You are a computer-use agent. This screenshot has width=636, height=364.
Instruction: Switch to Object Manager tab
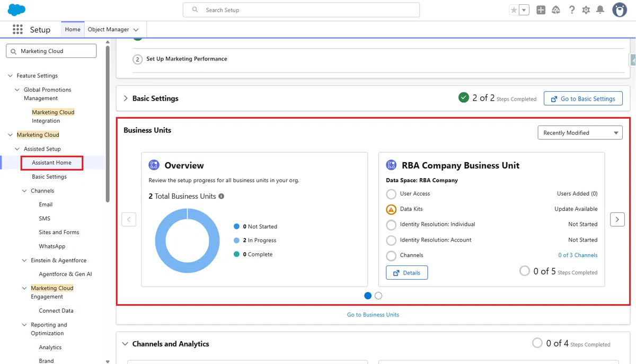tap(108, 30)
